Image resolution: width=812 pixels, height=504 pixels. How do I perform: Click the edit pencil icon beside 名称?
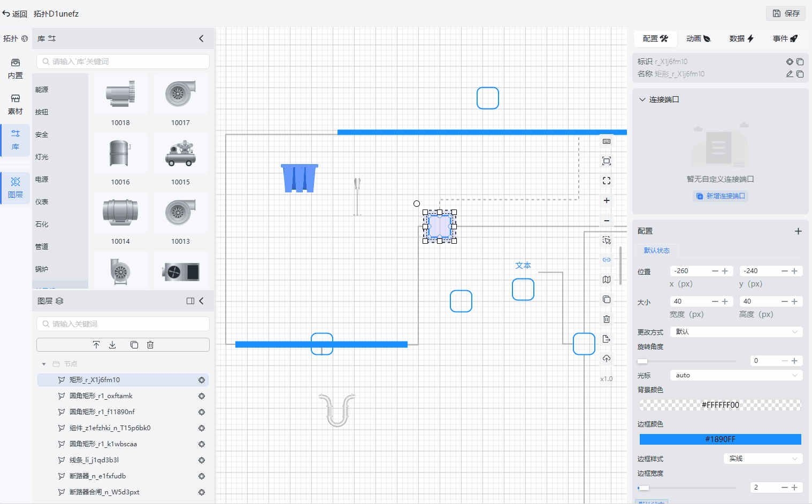[x=790, y=74]
